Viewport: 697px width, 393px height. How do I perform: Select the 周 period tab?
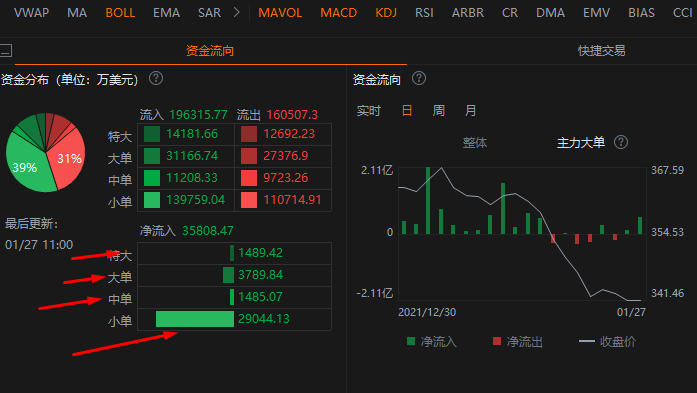439,110
